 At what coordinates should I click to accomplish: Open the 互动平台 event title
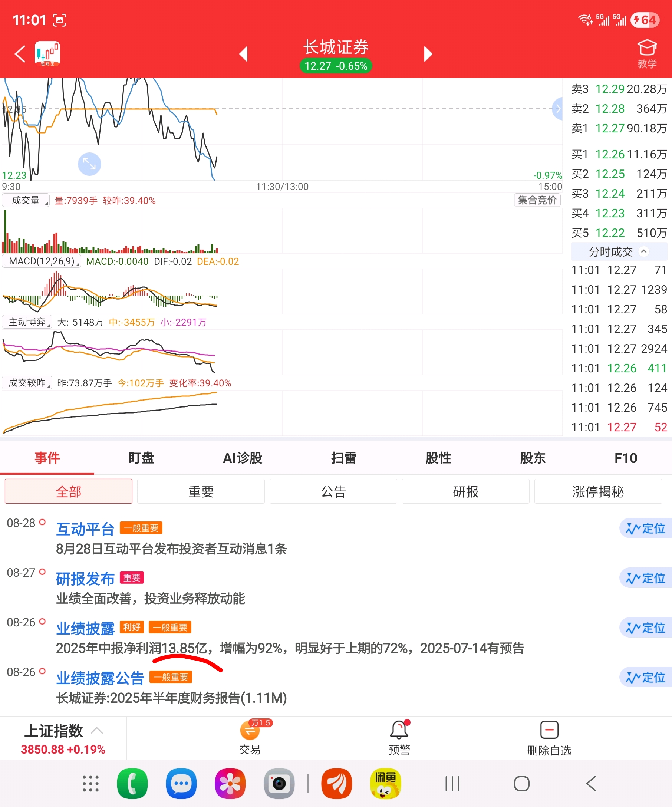coord(85,529)
